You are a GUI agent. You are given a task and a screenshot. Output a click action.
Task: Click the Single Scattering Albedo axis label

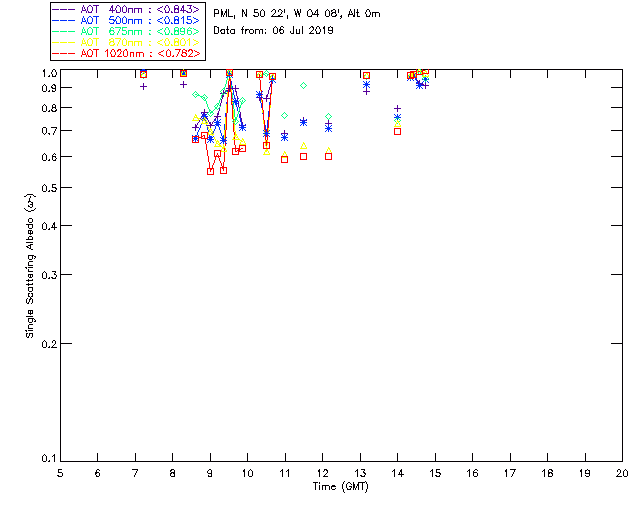click(31, 266)
